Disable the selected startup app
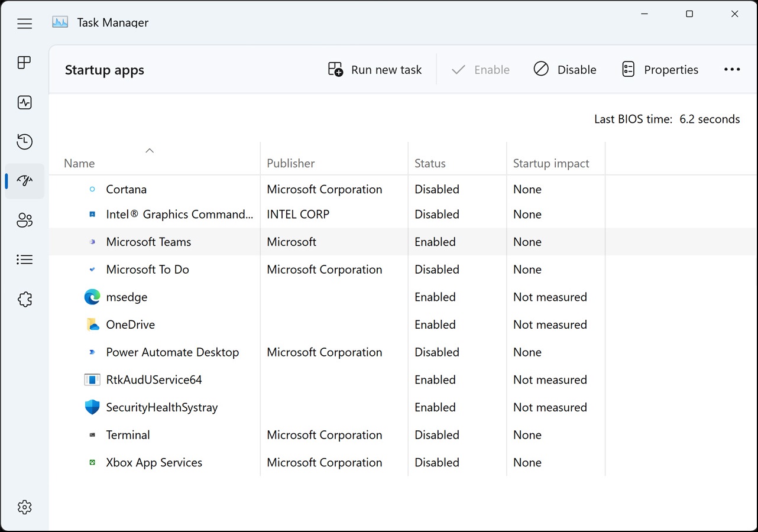758x532 pixels. point(565,70)
